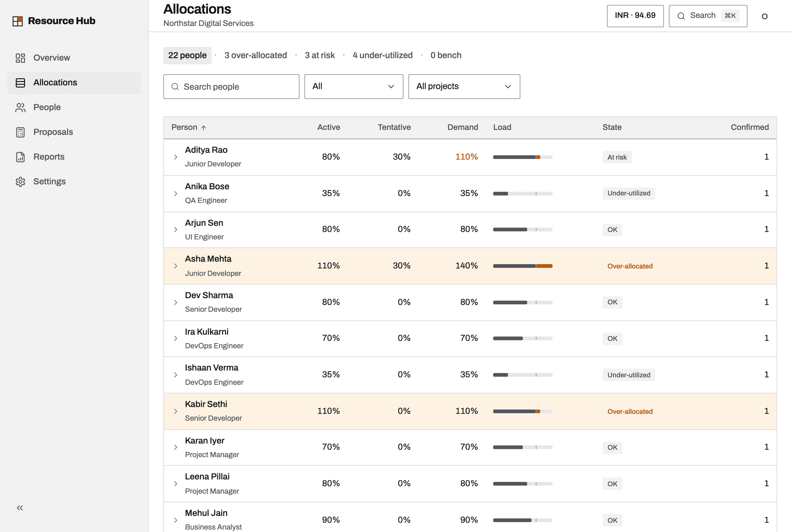Screen dimensions: 792x532
Task: Click the Reports chart-file icon
Action: [x=20, y=157]
